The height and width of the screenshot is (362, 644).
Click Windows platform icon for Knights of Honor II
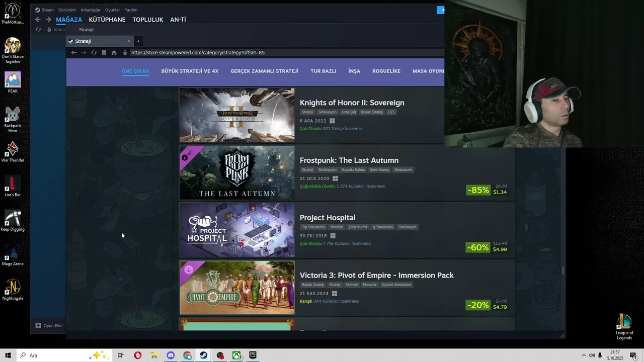(332, 121)
